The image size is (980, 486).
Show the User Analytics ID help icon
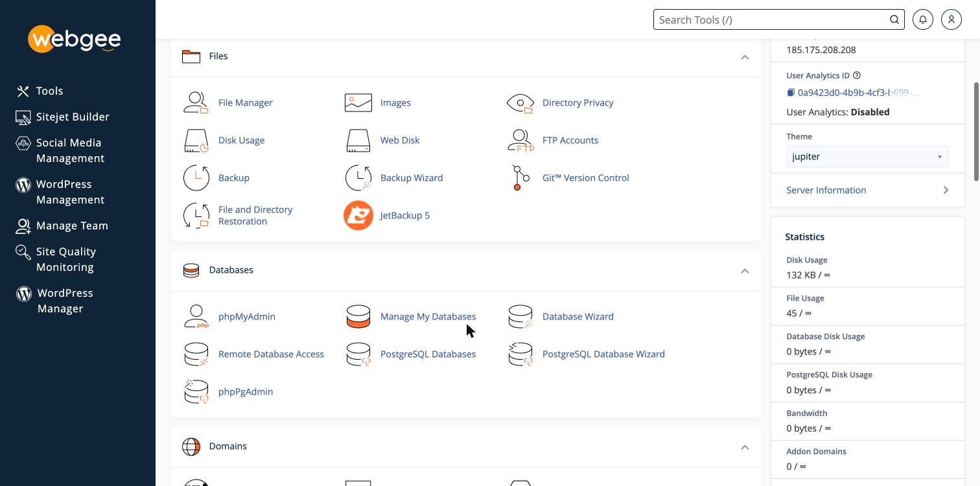[857, 75]
